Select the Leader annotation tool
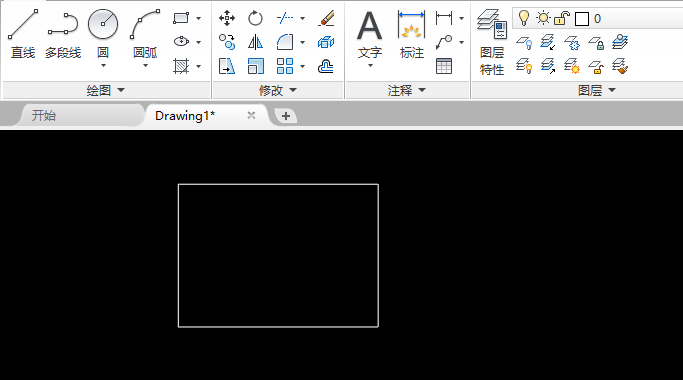This screenshot has width=683, height=380. [x=444, y=42]
